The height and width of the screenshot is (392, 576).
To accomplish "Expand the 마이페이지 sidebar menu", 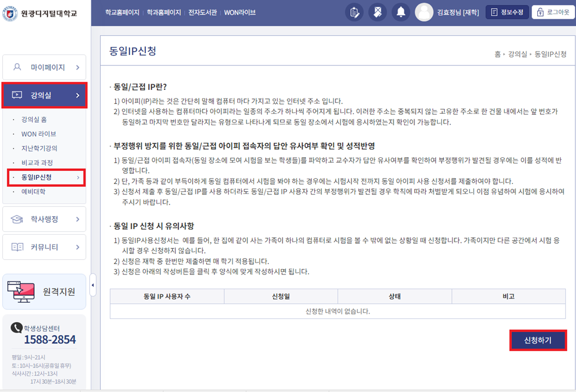I will [x=44, y=68].
